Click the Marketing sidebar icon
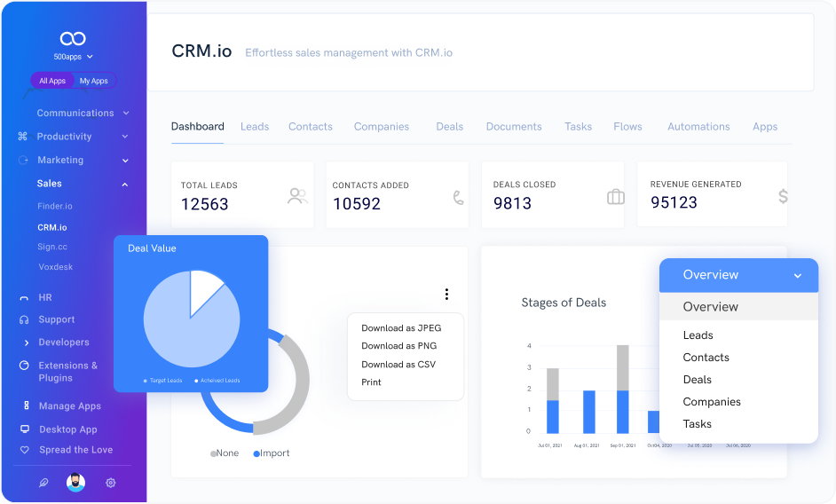This screenshot has height=504, width=836. tap(23, 160)
